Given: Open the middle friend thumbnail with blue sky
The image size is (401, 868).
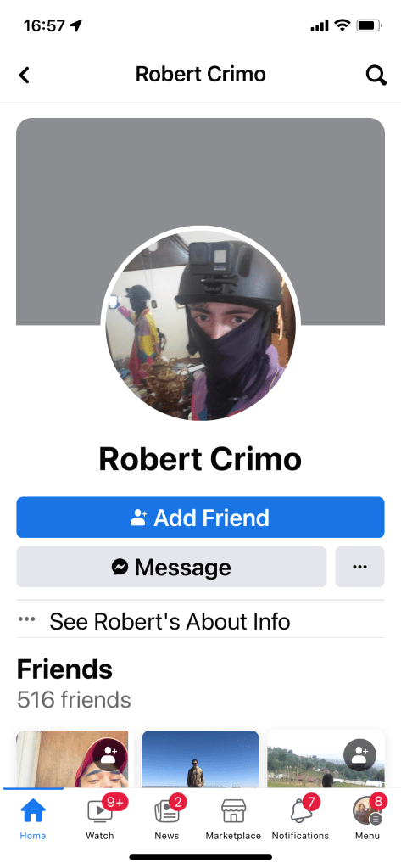Looking at the screenshot, I should coord(200,759).
